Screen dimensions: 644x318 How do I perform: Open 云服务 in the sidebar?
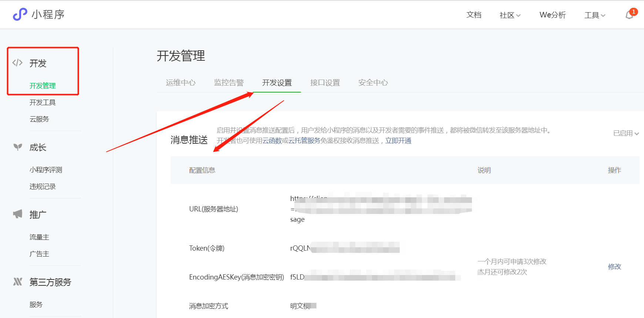(39, 119)
